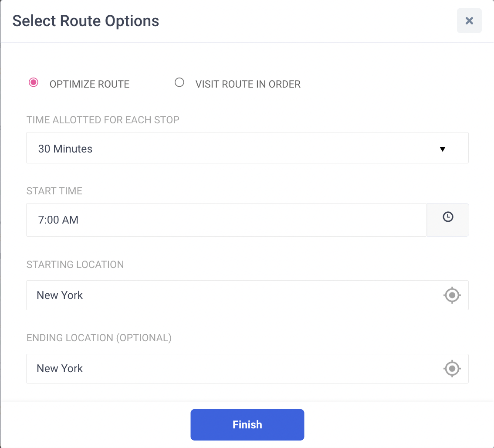Open the clock time picker for start time

pos(448,220)
